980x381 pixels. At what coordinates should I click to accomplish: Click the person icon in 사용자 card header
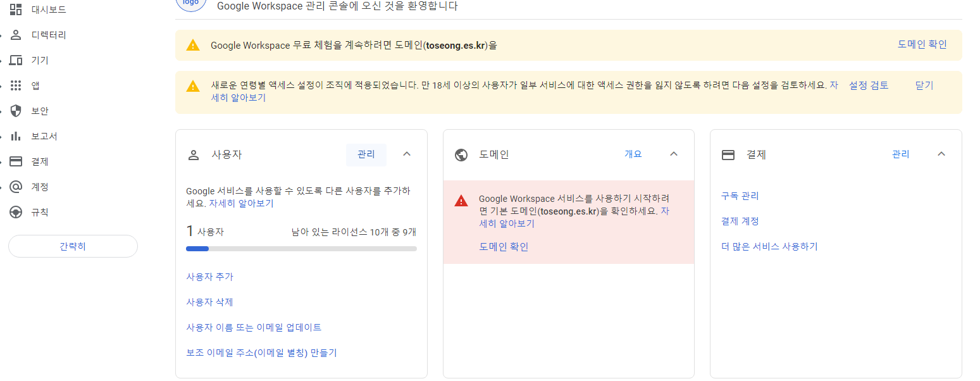(x=194, y=154)
